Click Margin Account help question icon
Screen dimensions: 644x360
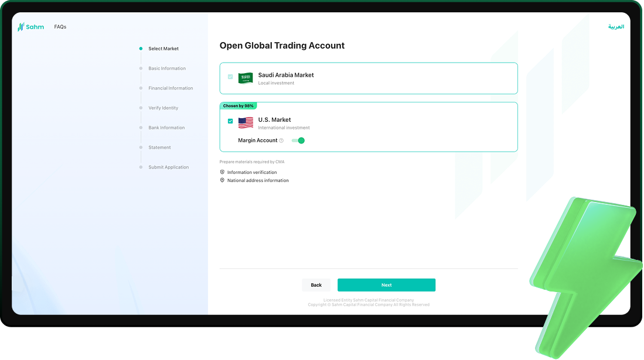281,140
